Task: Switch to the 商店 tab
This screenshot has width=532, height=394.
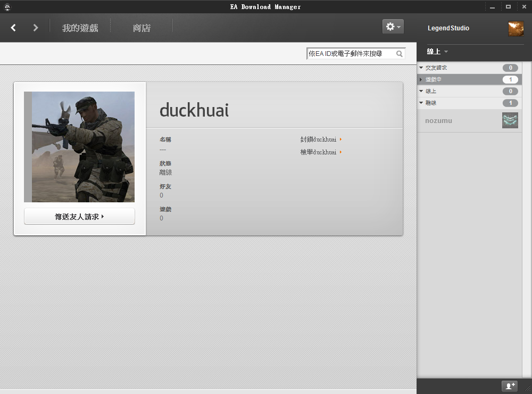Action: point(142,28)
